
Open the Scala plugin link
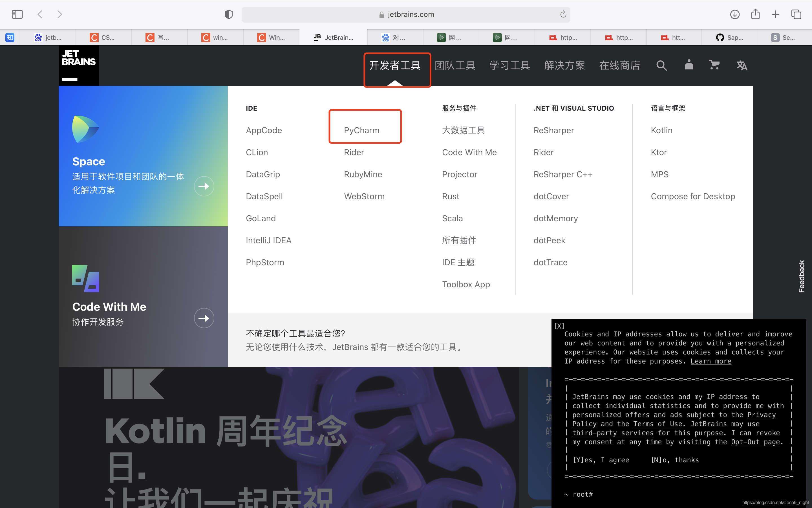(x=452, y=218)
